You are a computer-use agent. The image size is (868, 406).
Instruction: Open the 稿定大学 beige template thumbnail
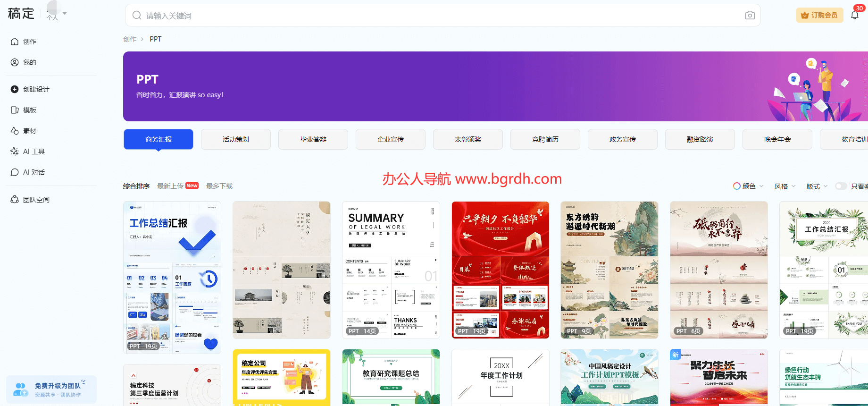(282, 270)
